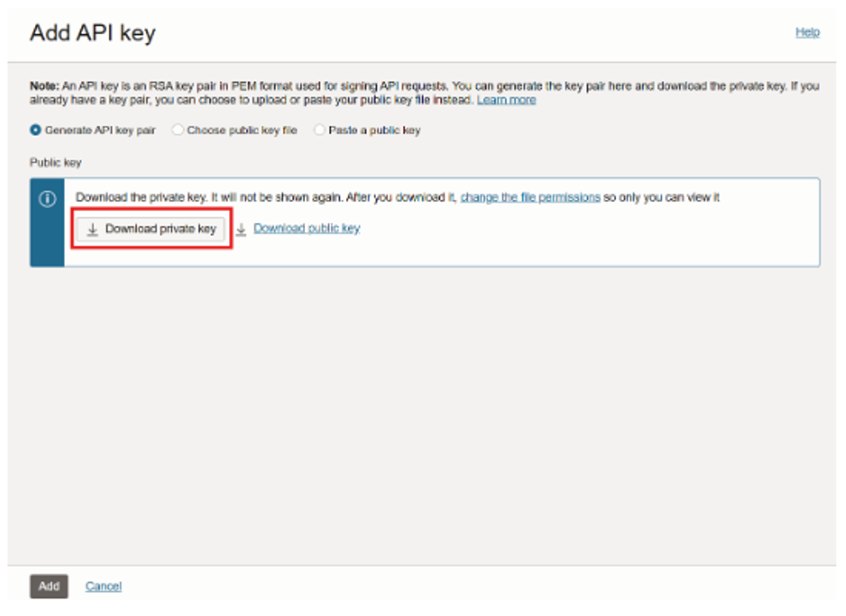Click the Public key section label
The image size is (846, 616).
pyautogui.click(x=56, y=161)
